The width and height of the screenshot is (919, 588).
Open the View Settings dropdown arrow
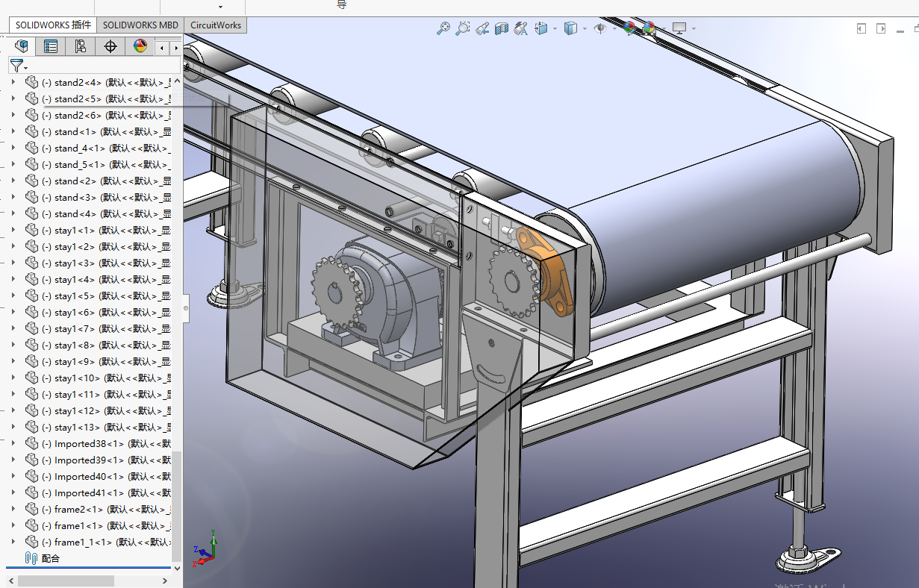tap(694, 29)
